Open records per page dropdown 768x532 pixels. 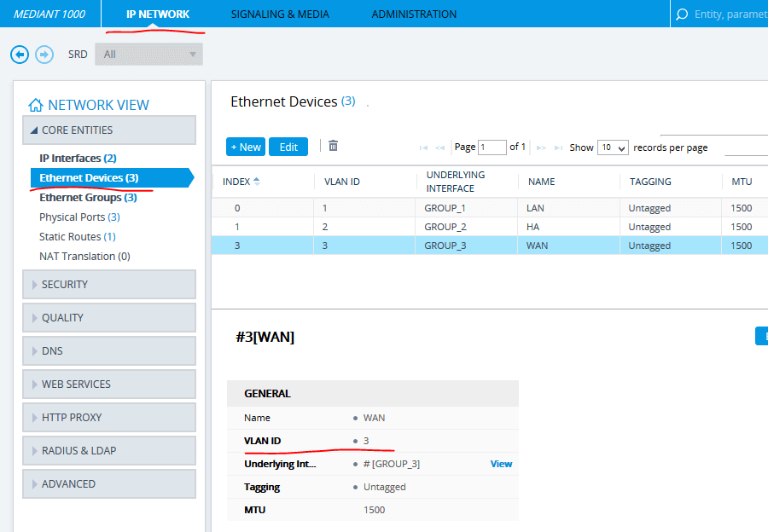point(613,147)
